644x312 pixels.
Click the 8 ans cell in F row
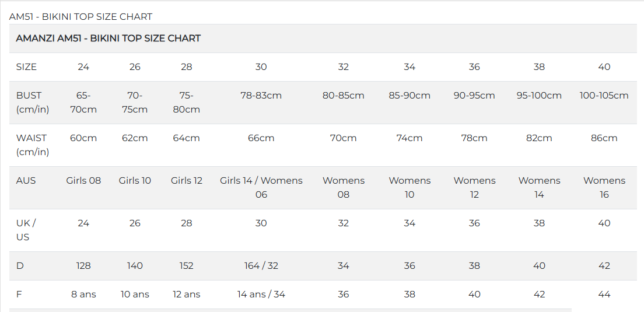click(x=83, y=295)
